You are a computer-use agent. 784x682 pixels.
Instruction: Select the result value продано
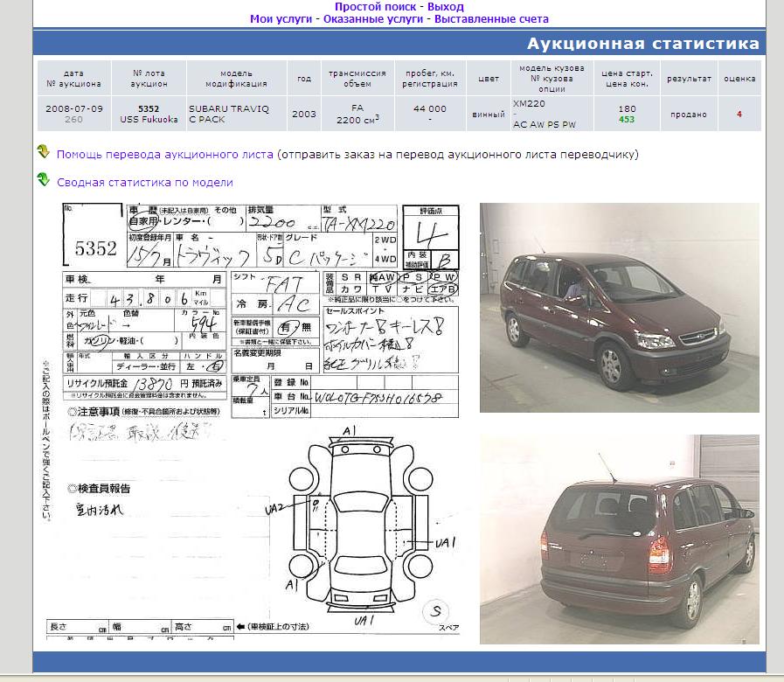point(689,114)
